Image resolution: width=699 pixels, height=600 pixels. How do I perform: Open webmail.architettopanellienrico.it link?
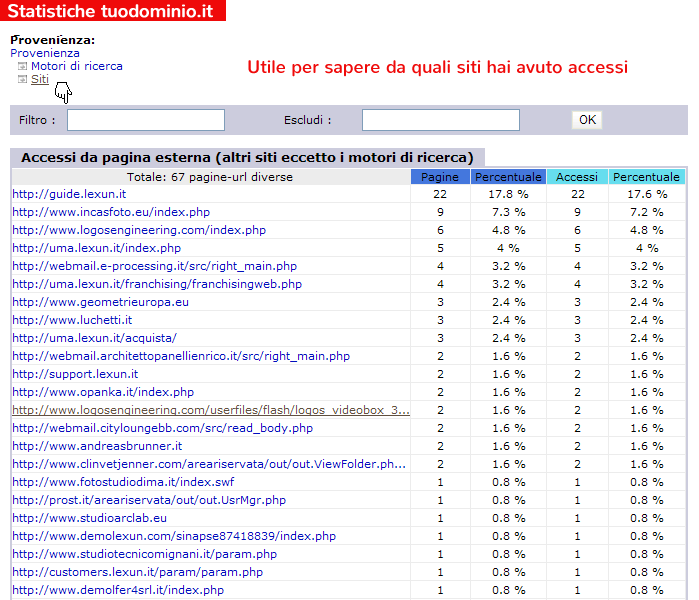pyautogui.click(x=181, y=356)
